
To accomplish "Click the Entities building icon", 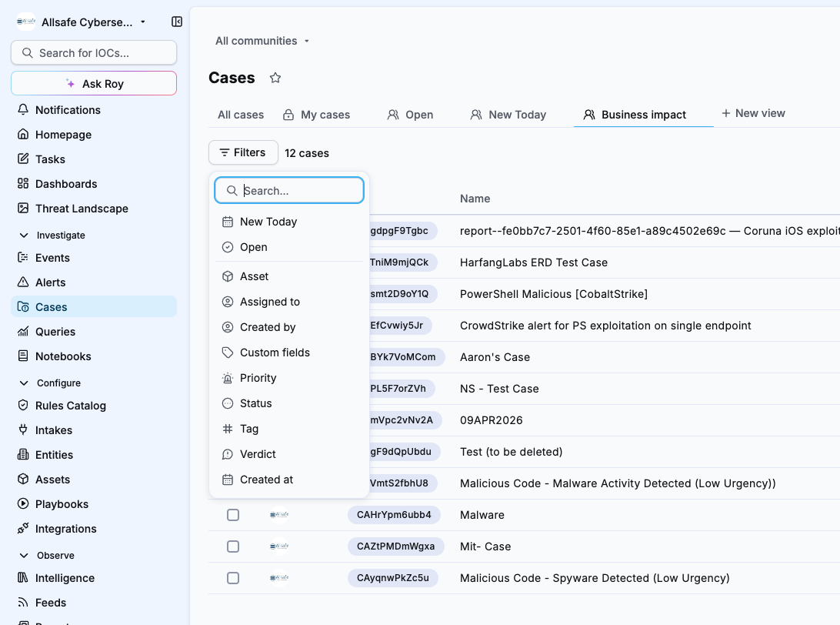I will (x=23, y=455).
